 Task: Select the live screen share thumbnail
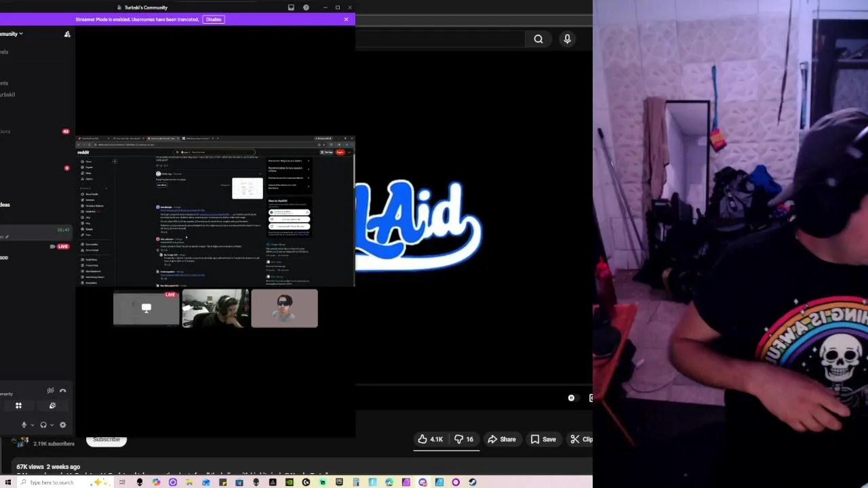146,308
